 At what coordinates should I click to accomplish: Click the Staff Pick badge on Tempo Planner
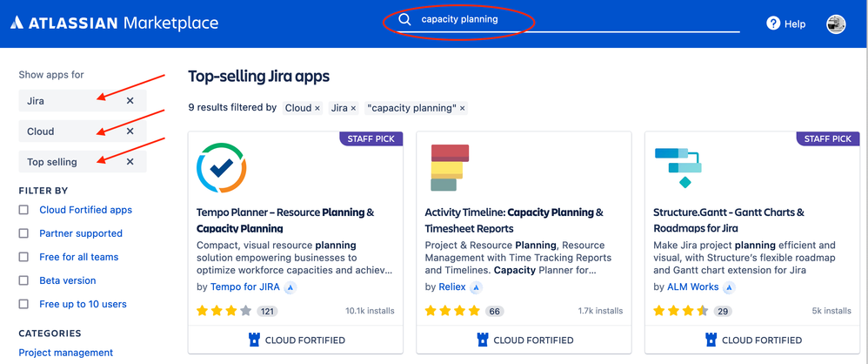click(371, 139)
